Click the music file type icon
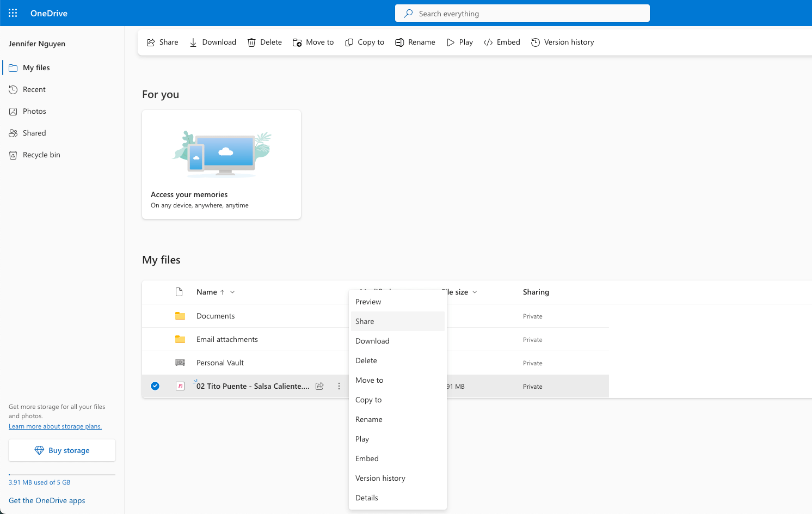This screenshot has width=812, height=514. click(x=180, y=386)
